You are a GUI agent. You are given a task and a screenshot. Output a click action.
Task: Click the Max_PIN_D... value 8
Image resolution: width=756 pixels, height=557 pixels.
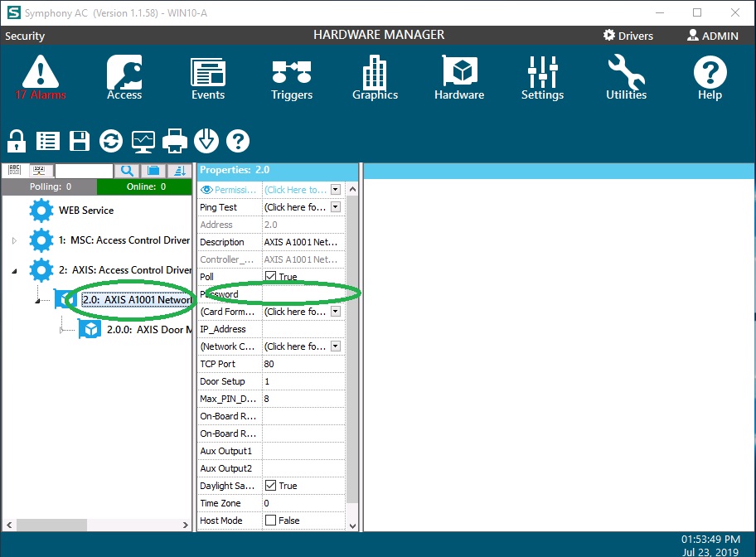(x=303, y=399)
